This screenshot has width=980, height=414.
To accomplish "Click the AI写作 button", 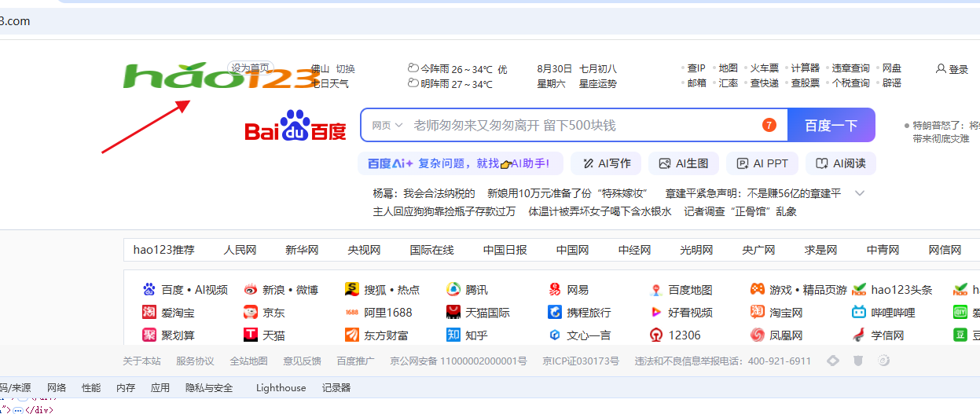I will click(606, 163).
